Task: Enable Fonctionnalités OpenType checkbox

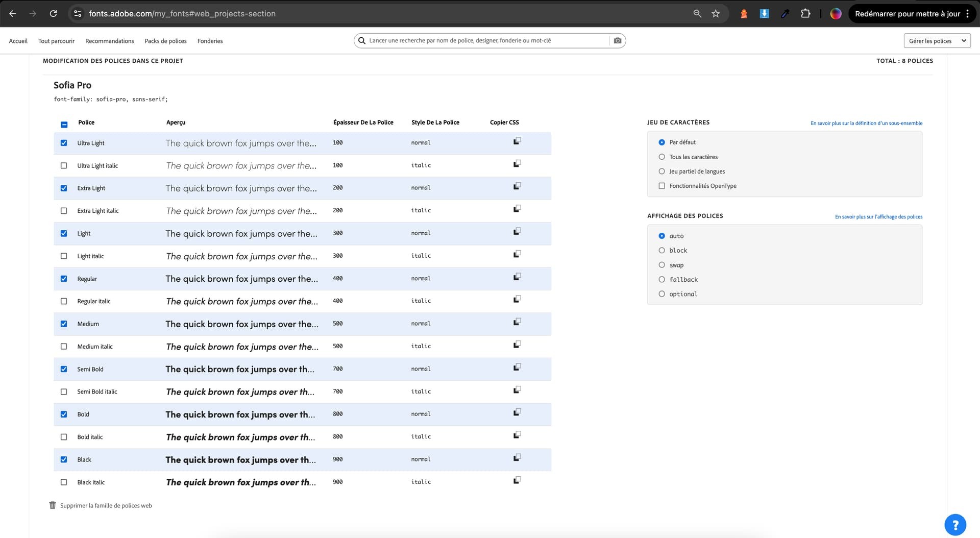Action: [662, 186]
